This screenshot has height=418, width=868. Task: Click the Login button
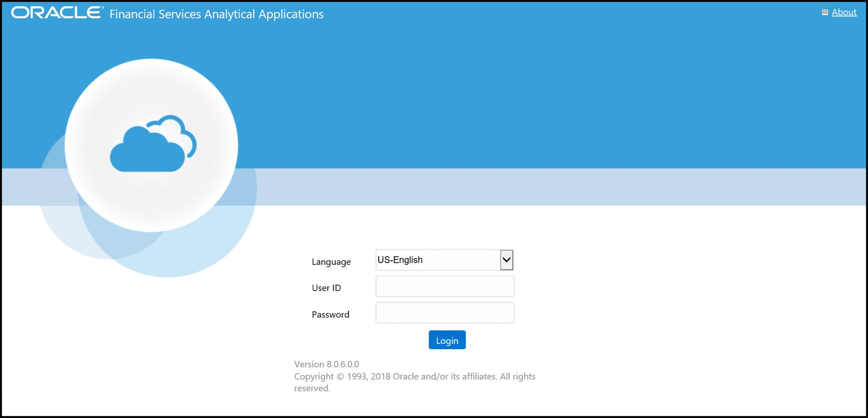click(447, 340)
